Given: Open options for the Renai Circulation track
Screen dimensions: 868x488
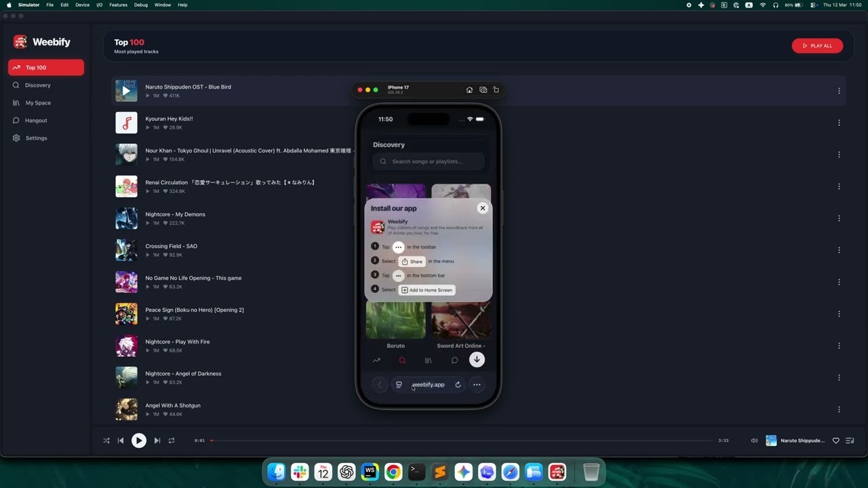Looking at the screenshot, I should 839,186.
